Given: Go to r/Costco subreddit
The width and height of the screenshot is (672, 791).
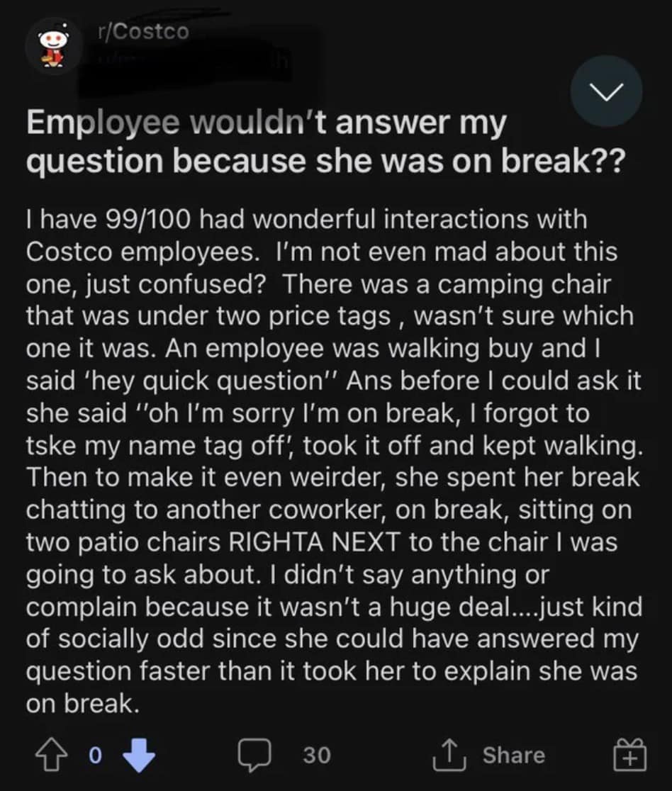Looking at the screenshot, I should (144, 31).
